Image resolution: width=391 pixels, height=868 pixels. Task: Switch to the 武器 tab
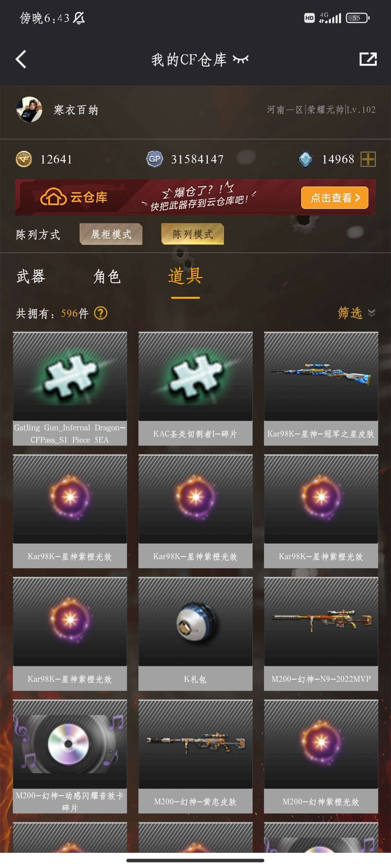point(31,277)
